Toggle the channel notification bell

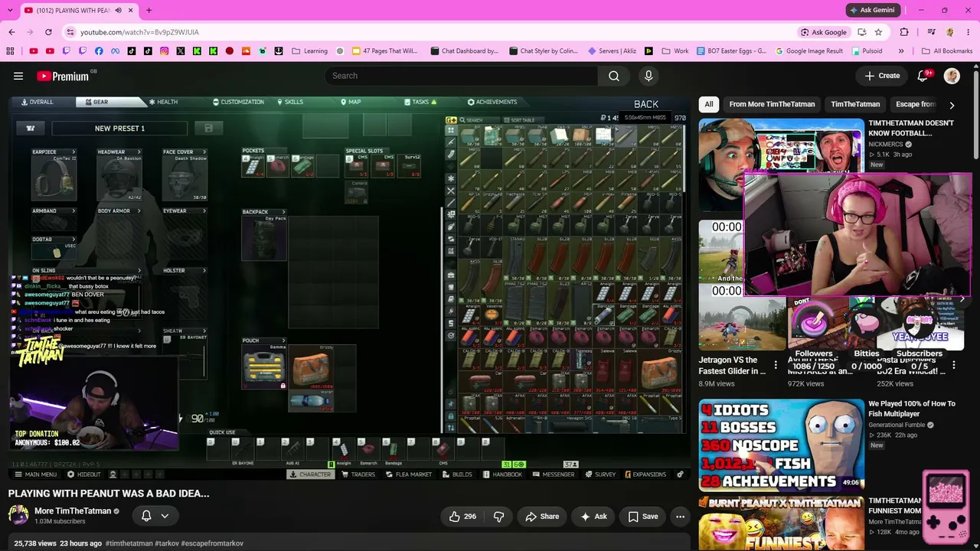(x=146, y=516)
